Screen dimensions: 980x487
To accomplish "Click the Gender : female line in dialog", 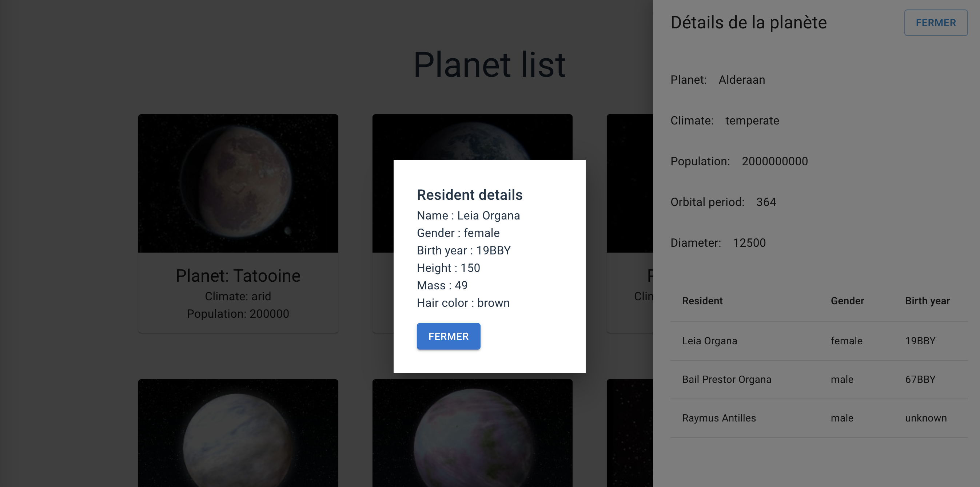I will 458,233.
